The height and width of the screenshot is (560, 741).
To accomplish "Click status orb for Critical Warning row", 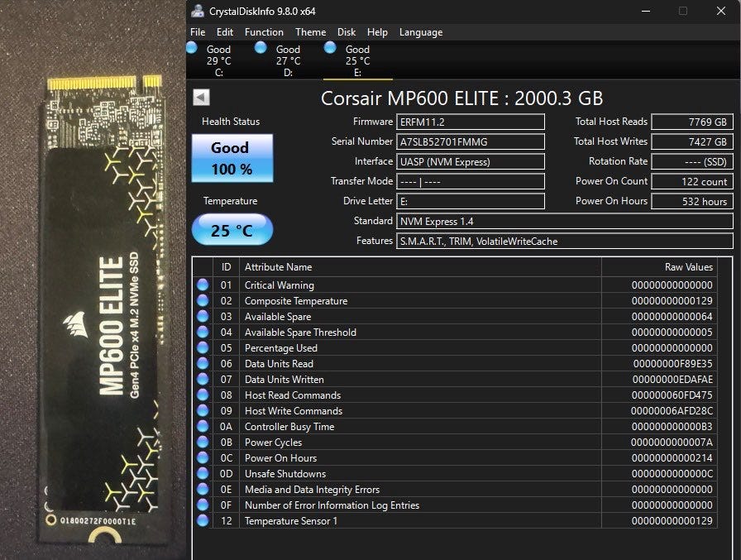I will click(203, 285).
